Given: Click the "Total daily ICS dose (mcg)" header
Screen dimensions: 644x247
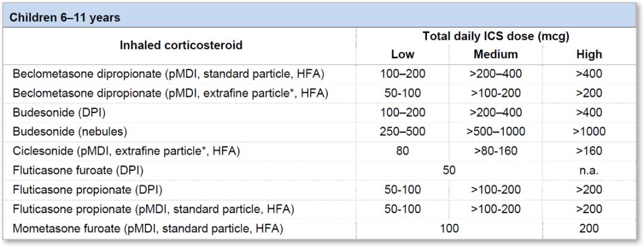Looking at the screenshot, I should coord(497,36).
